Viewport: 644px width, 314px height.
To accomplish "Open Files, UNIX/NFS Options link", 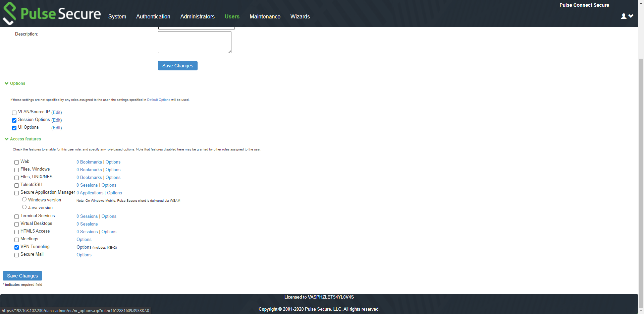I will [x=113, y=178].
